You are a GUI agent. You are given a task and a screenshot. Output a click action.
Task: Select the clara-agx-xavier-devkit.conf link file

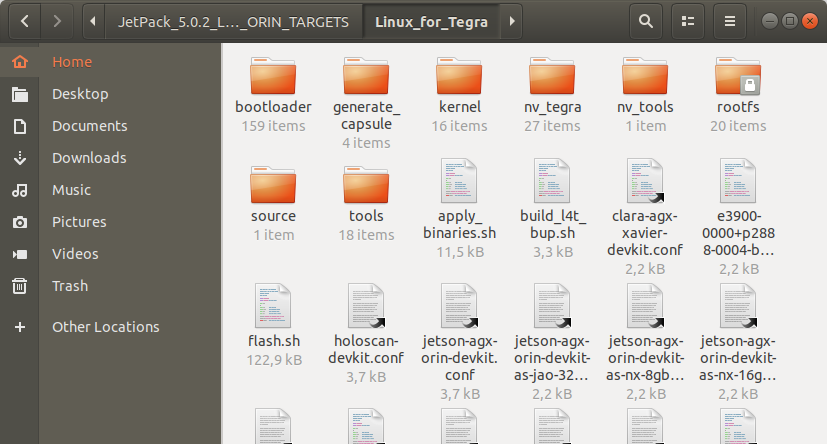[x=645, y=181]
